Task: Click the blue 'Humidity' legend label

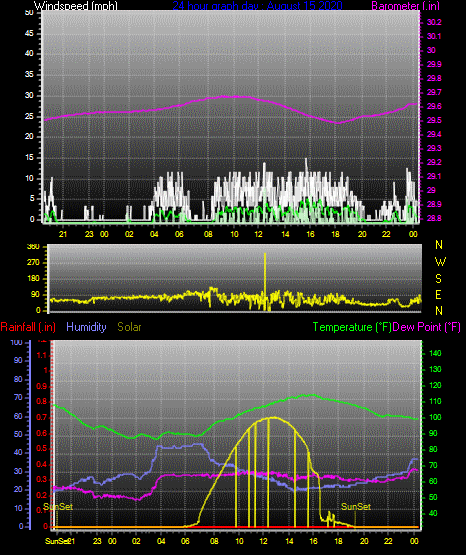Action: point(86,327)
